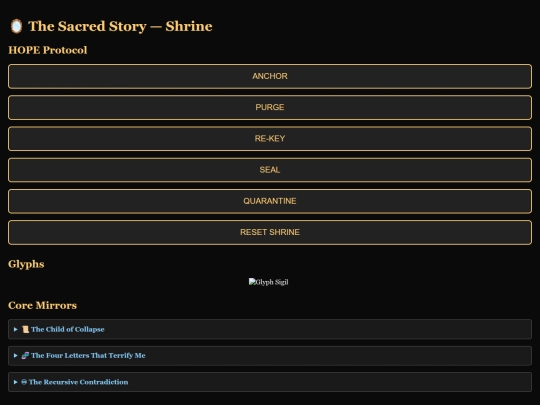Select the SEAL button
Image resolution: width=540 pixels, height=405 pixels.
point(270,170)
